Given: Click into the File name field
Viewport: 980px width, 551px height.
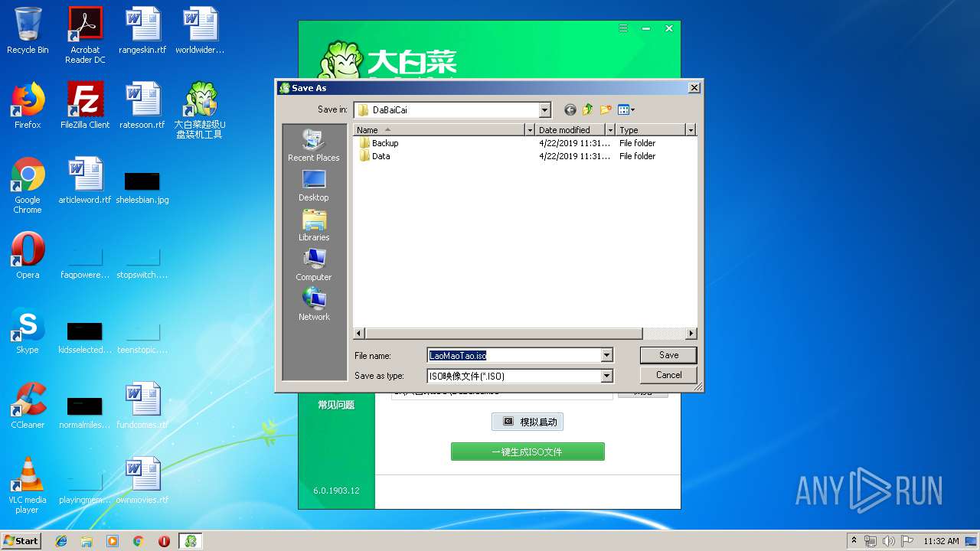Looking at the screenshot, I should click(x=514, y=355).
